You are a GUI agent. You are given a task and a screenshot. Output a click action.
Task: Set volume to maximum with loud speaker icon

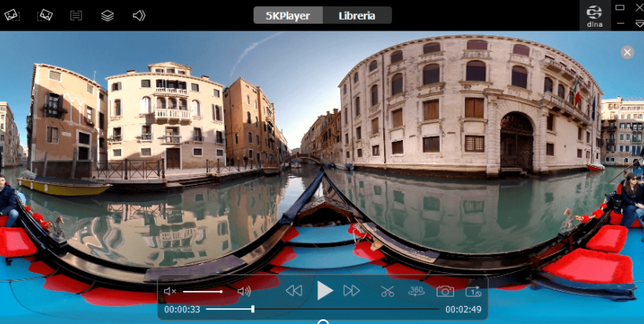tap(244, 292)
